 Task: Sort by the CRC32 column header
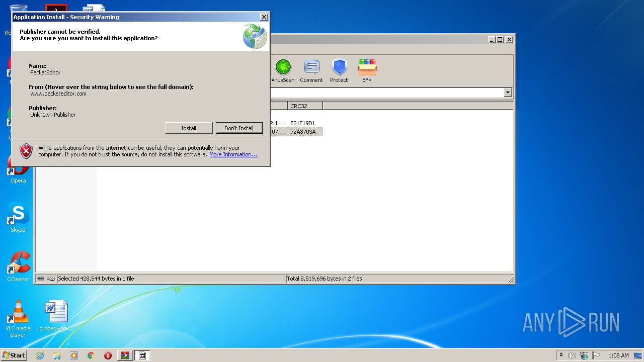tap(305, 106)
